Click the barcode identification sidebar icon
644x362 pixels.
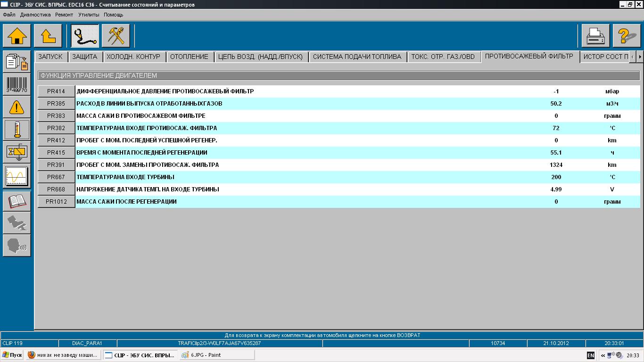click(17, 84)
